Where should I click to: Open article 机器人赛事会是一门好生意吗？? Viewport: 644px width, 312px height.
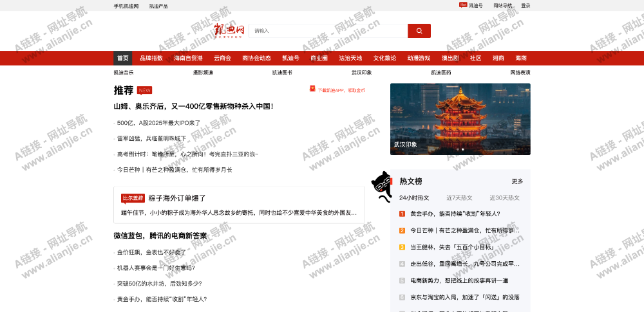tap(156, 268)
